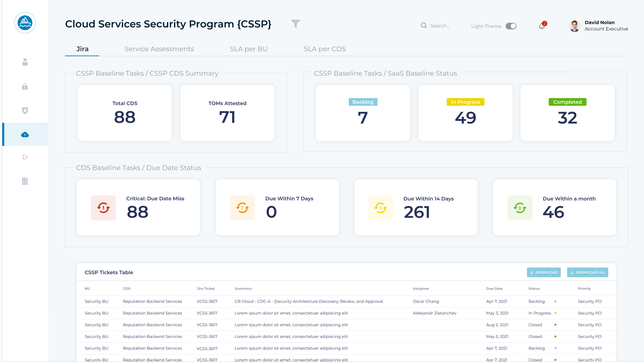Click the filter funnel icon
644x362 pixels.
click(x=295, y=24)
